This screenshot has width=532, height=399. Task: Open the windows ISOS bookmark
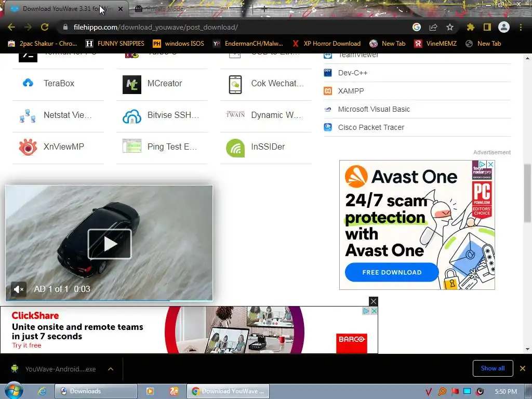(179, 44)
